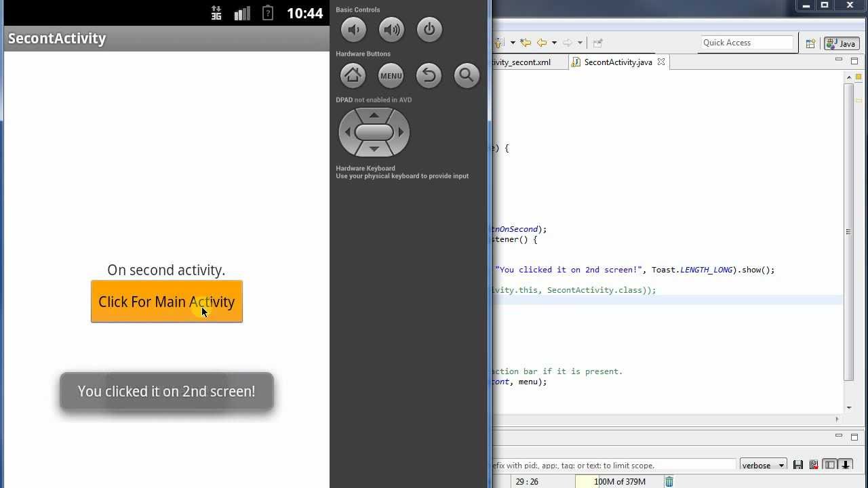Maximize the editor area

[x=854, y=60]
